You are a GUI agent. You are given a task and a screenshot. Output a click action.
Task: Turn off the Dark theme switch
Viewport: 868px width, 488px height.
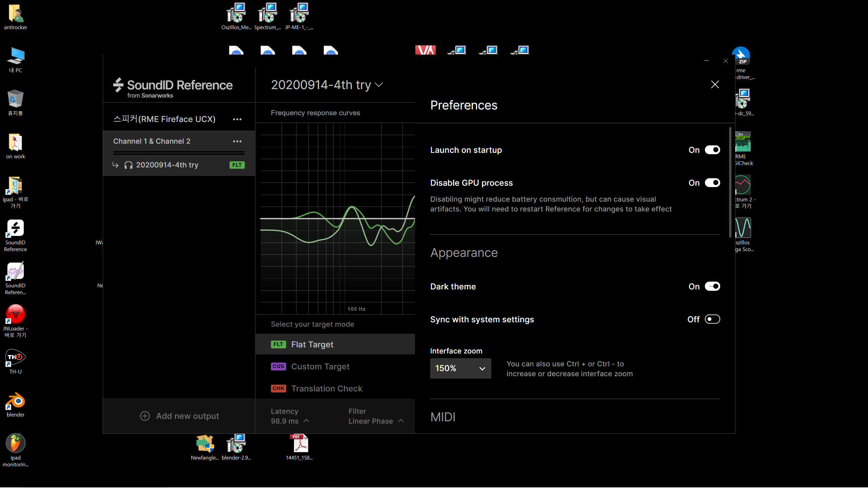coord(712,286)
